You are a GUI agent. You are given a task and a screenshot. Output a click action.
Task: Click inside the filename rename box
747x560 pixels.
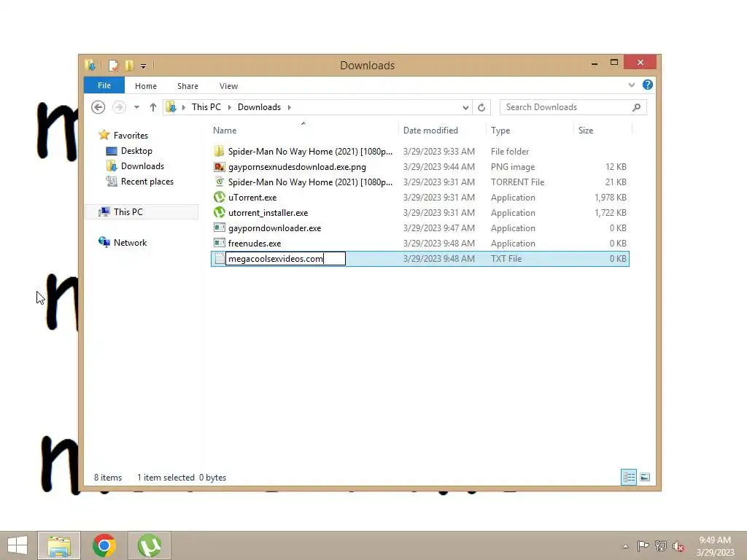click(285, 259)
